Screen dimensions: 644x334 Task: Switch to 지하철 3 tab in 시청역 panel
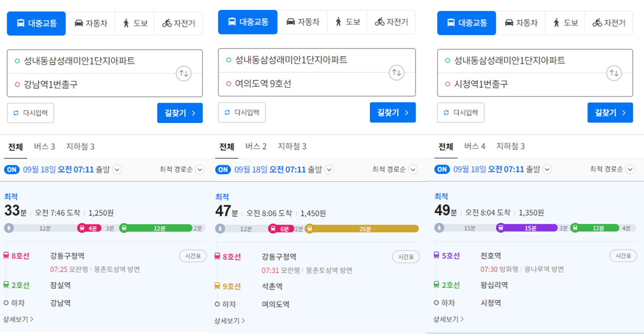(x=511, y=146)
